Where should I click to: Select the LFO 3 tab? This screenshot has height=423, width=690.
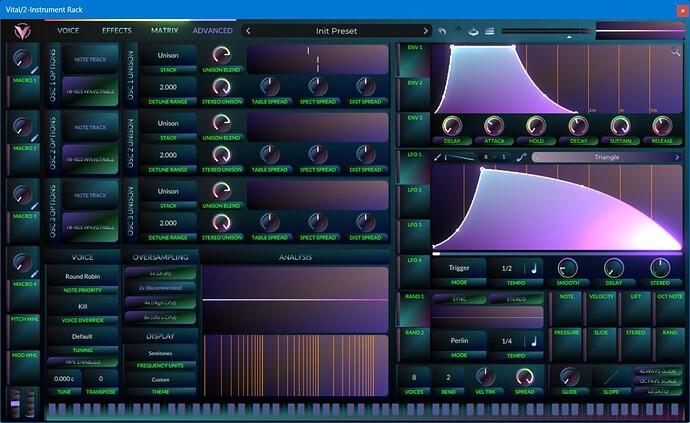(x=414, y=235)
